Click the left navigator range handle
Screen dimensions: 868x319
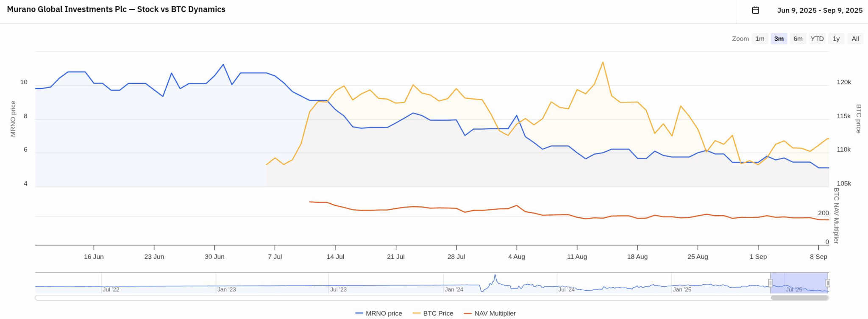coord(771,283)
